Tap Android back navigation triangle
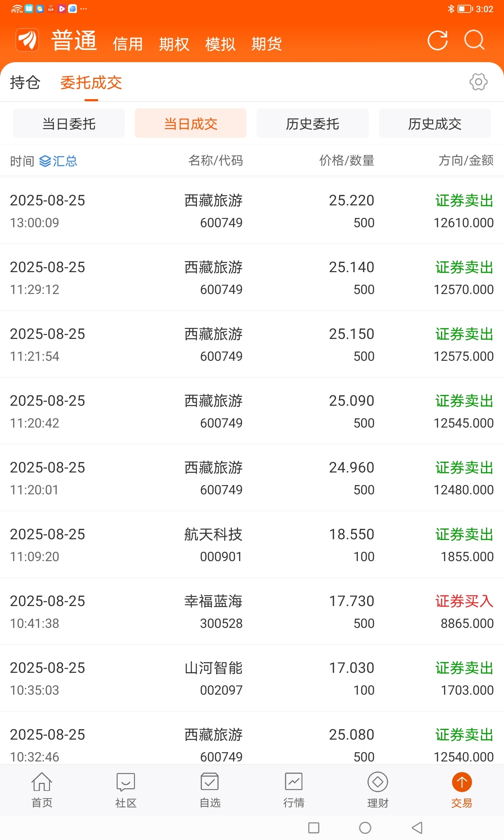 417,828
